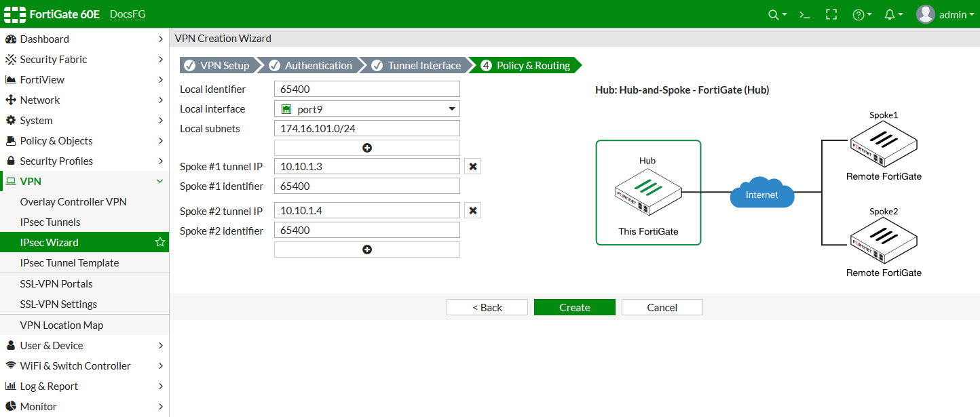Click the Internet cloud graphic
The height and width of the screenshot is (417, 980).
pos(762,193)
